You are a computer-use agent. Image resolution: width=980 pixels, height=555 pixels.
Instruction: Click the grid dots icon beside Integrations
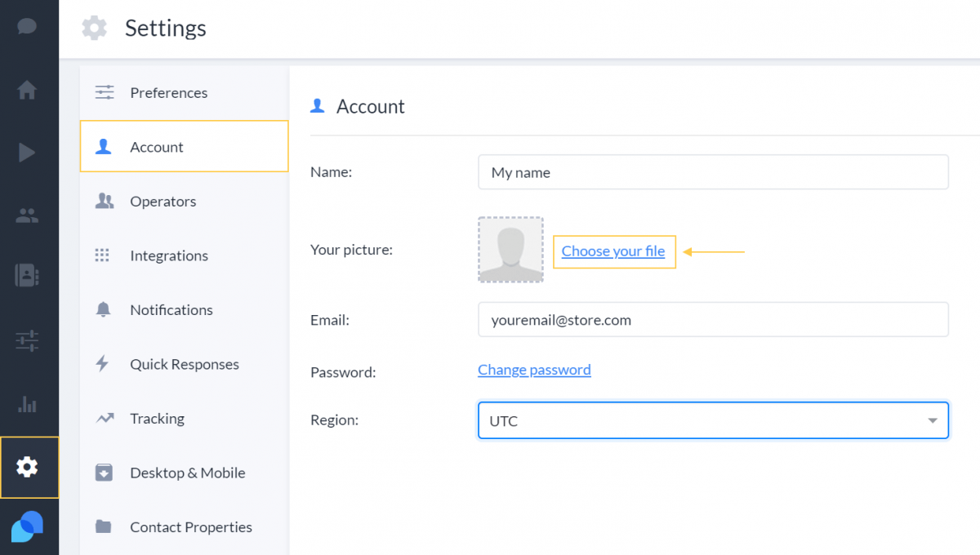click(x=102, y=255)
